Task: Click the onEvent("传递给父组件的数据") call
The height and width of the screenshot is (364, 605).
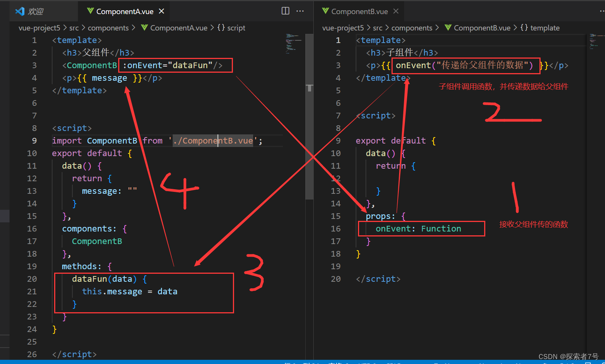Action: point(464,65)
